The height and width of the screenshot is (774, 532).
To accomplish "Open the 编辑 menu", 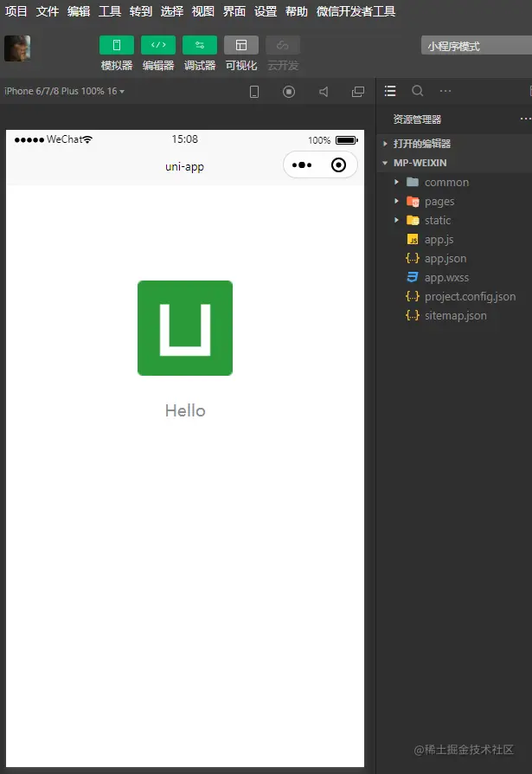I will coord(79,11).
